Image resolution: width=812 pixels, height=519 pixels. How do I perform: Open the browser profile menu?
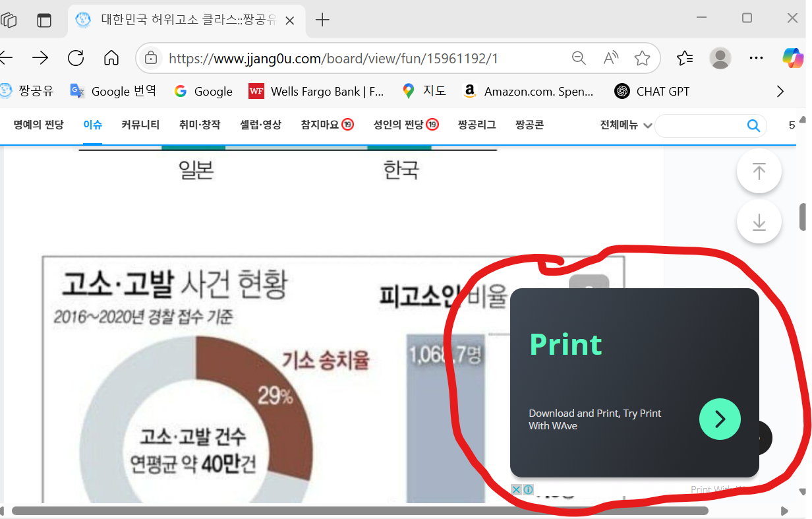pyautogui.click(x=720, y=58)
